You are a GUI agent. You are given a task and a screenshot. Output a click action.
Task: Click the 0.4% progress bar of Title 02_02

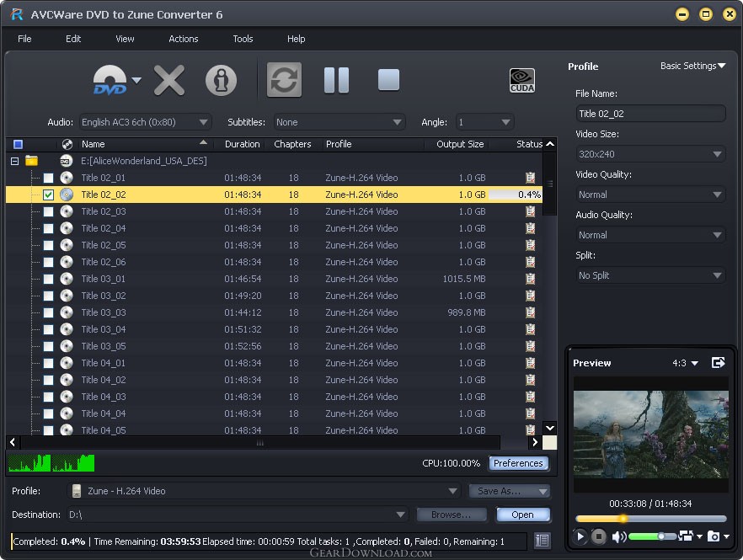[x=515, y=195]
